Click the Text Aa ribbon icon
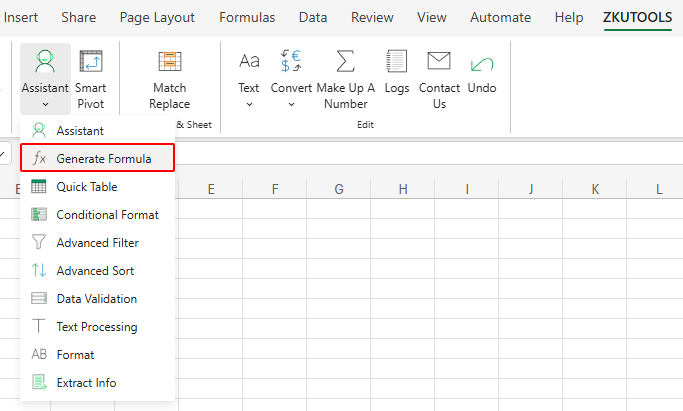Viewport: 683px width, 411px height. pyautogui.click(x=249, y=61)
